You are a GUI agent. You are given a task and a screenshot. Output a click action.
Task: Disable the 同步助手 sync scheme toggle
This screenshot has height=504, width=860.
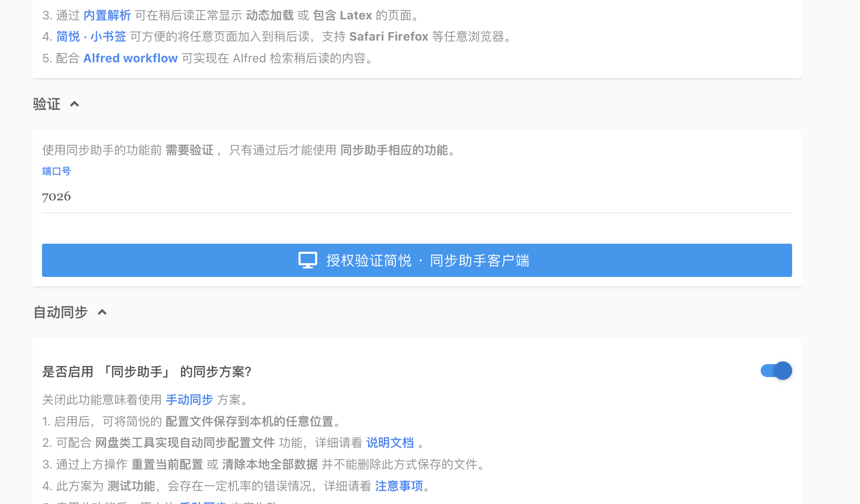tap(775, 371)
